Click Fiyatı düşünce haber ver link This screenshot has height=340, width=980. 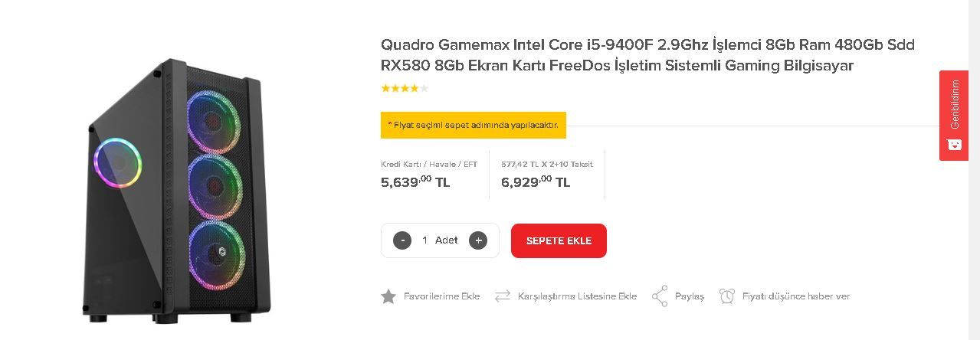[795, 296]
